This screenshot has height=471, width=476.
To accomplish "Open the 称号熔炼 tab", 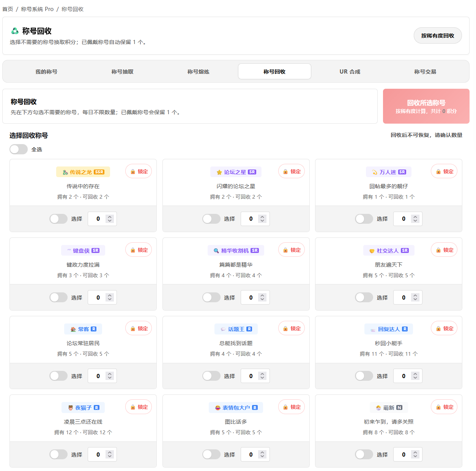I will coord(198,71).
